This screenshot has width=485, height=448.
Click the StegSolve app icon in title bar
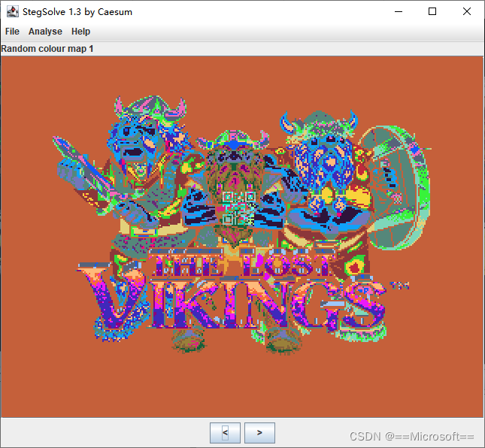[x=13, y=11]
